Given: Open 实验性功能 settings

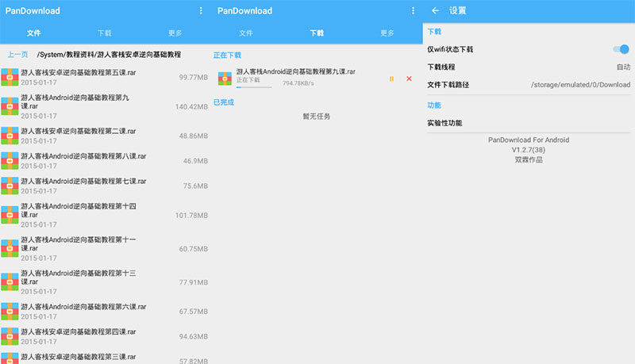Looking at the screenshot, I should (x=529, y=123).
